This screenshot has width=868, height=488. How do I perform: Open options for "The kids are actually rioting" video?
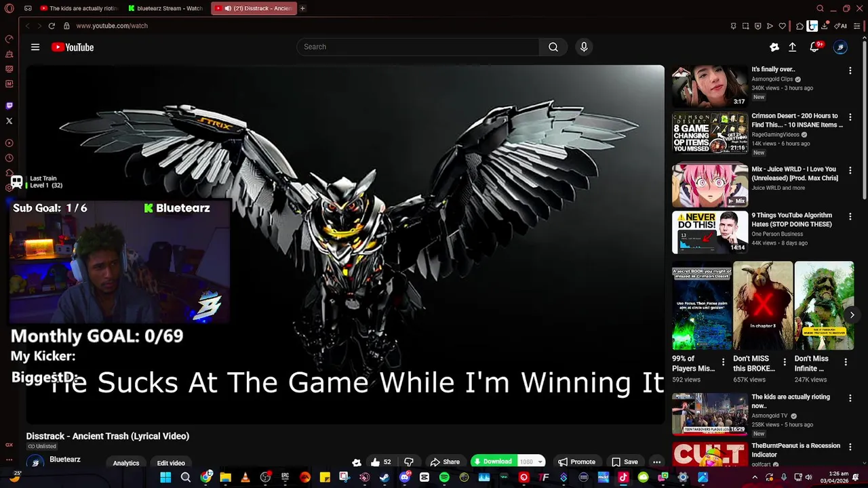click(850, 399)
